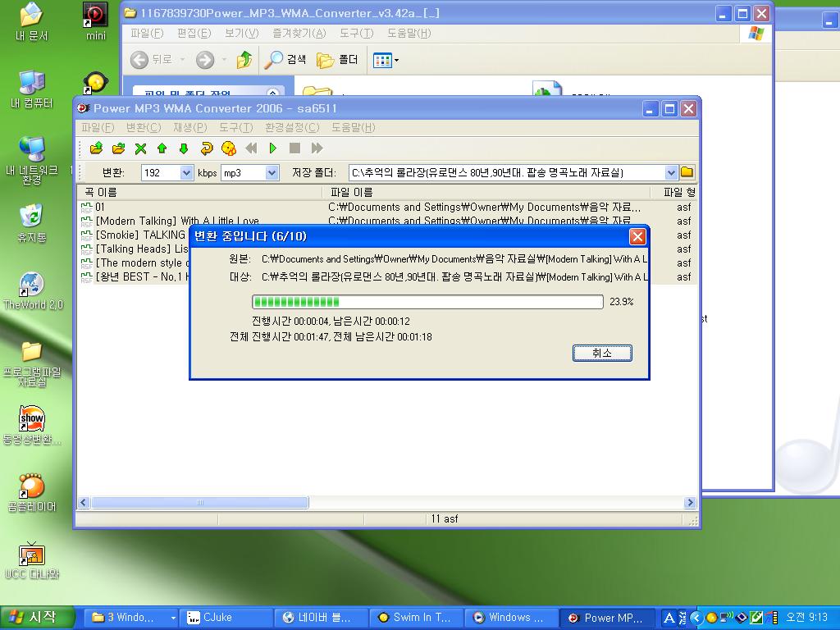Select the Modern Talking track row

(387, 221)
